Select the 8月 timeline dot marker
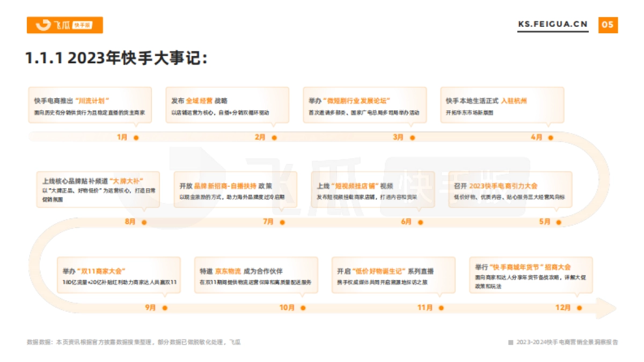The image size is (644, 362). tap(143, 223)
